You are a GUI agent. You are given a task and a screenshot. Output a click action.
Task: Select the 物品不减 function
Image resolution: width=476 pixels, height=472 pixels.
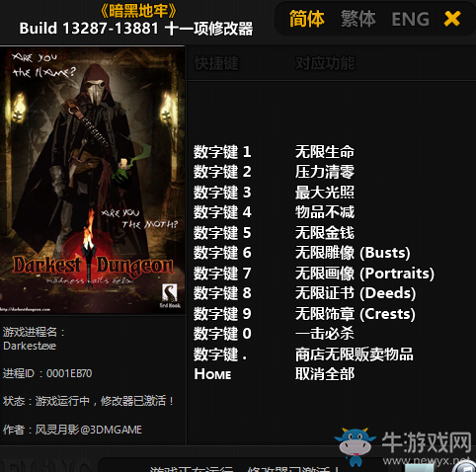tap(325, 212)
